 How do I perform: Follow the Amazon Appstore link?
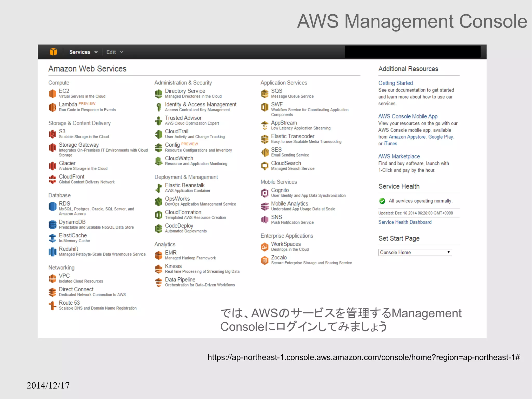pos(407,137)
